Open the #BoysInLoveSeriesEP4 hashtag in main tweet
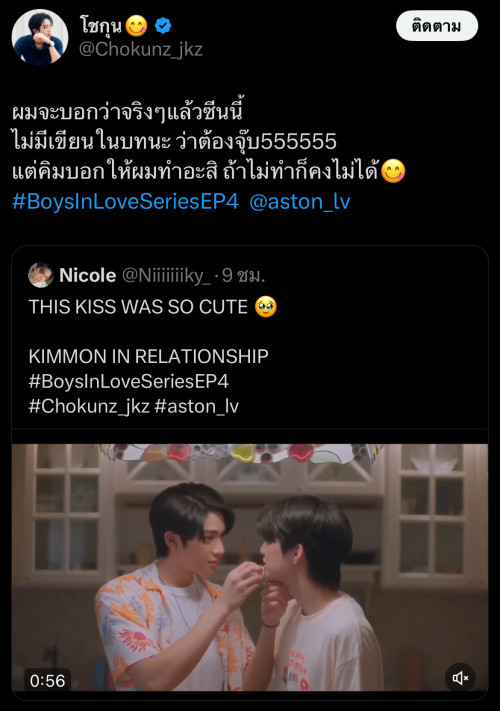500x711 pixels. pos(125,201)
